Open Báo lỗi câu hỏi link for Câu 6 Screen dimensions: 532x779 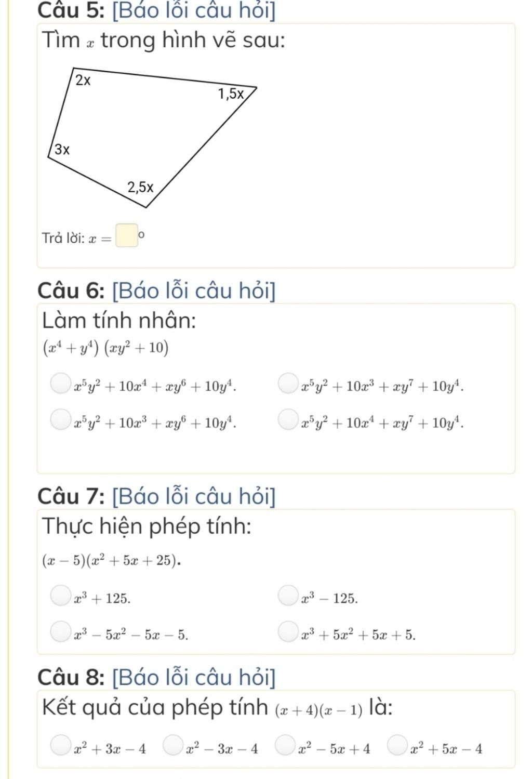pos(194,291)
